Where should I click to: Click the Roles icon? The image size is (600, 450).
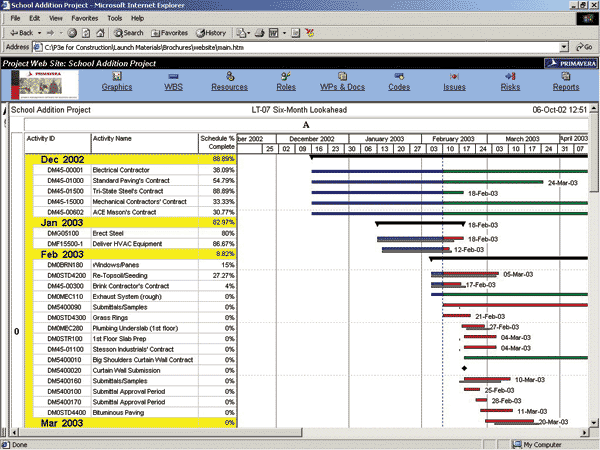286,76
